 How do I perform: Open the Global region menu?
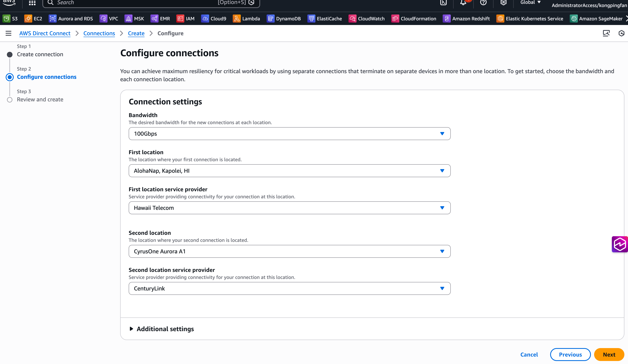point(530,2)
